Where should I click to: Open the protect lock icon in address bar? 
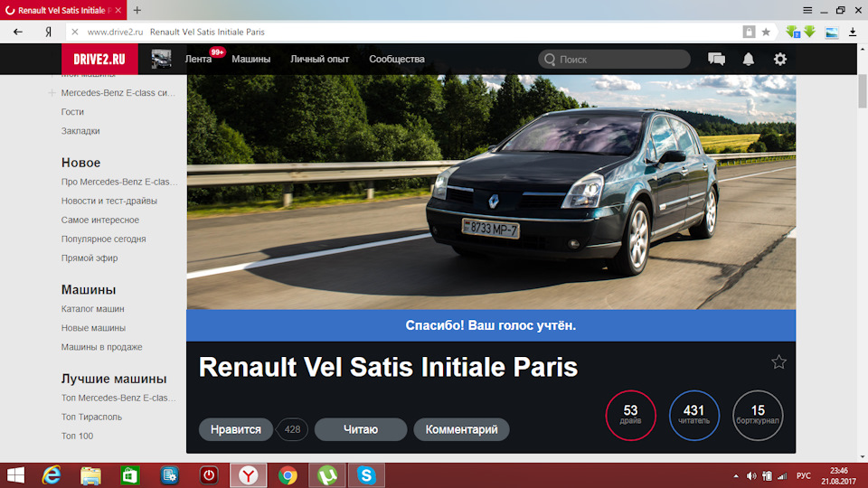pos(749,33)
